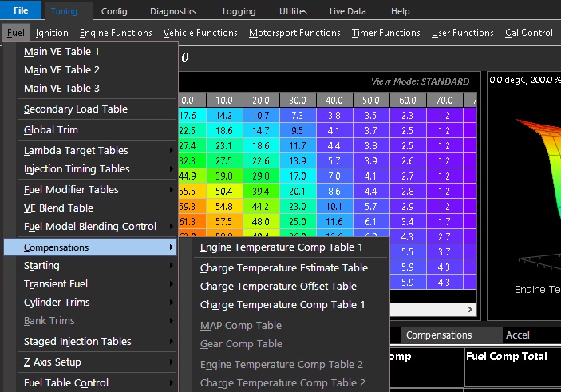This screenshot has height=392, width=561.
Task: Click the Global Trim menu item
Action: coord(51,129)
